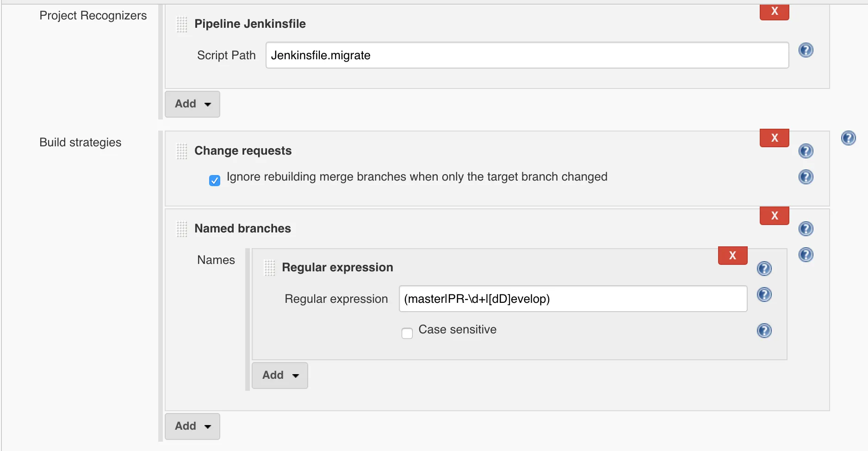Click the Script Path text field

[527, 56]
